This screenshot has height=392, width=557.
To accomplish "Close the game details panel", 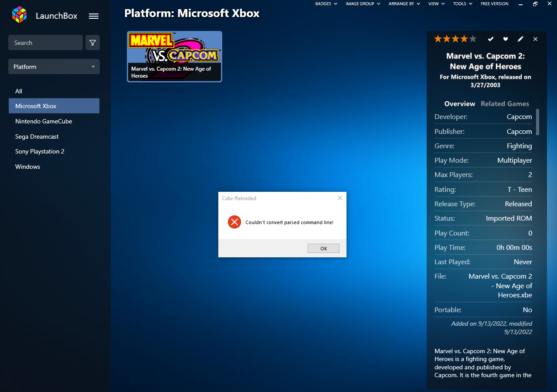I will point(536,39).
